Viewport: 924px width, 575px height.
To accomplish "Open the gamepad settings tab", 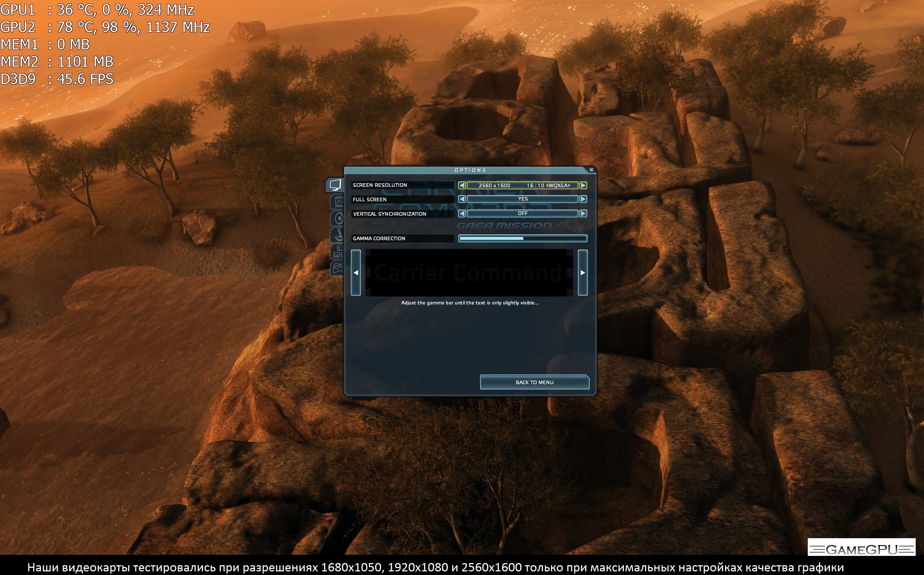I will 337,268.
